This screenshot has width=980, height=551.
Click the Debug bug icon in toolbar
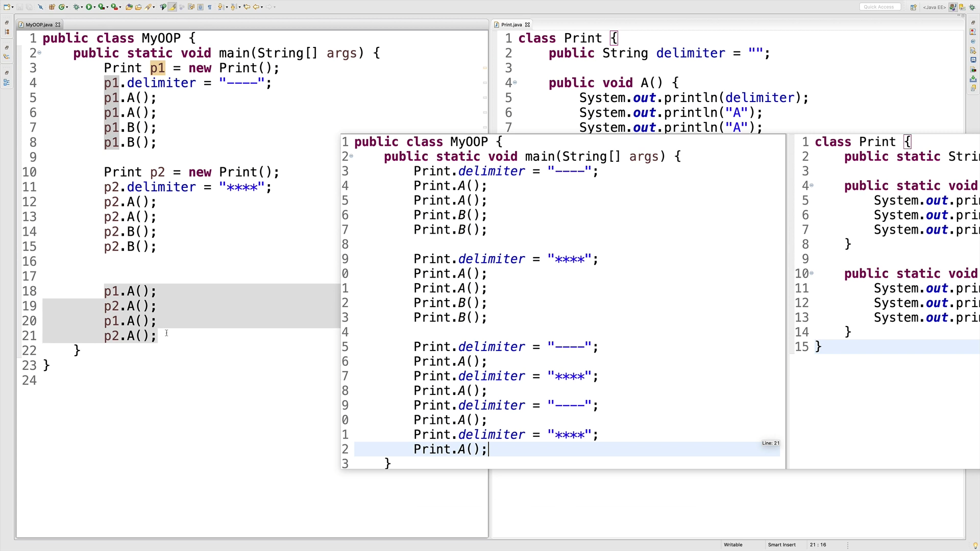76,7
